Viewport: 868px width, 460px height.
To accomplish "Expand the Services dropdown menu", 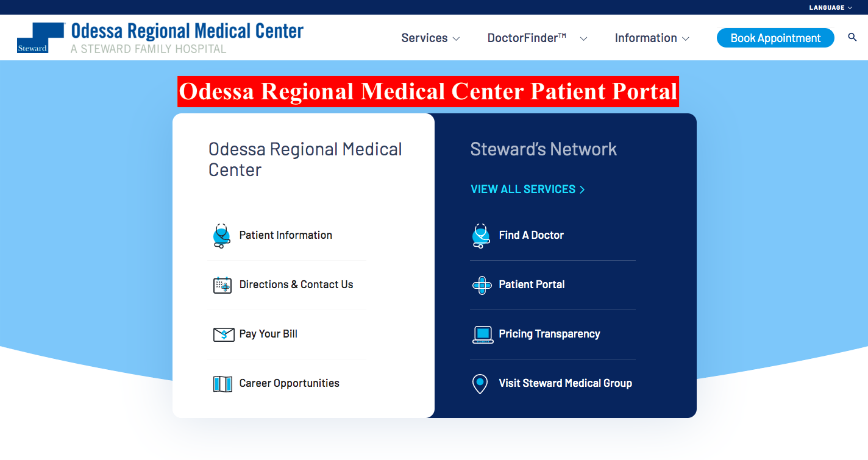I will [430, 38].
